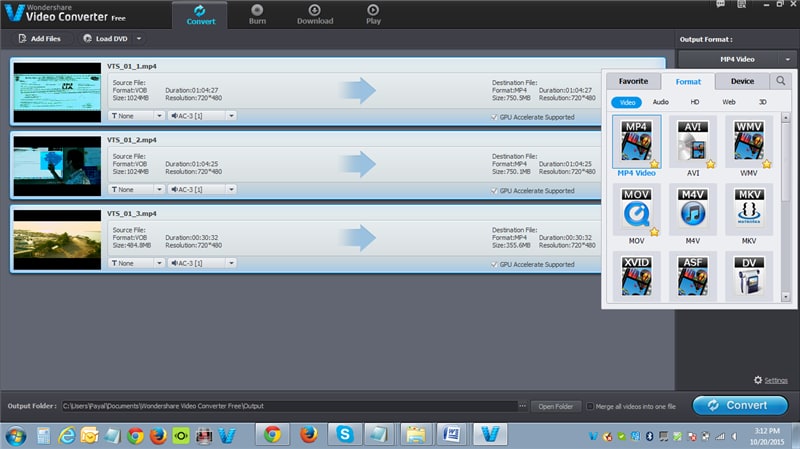Toggle GPU Accelerate for VTS_01_3.mp4
The width and height of the screenshot is (800, 449).
coord(494,264)
